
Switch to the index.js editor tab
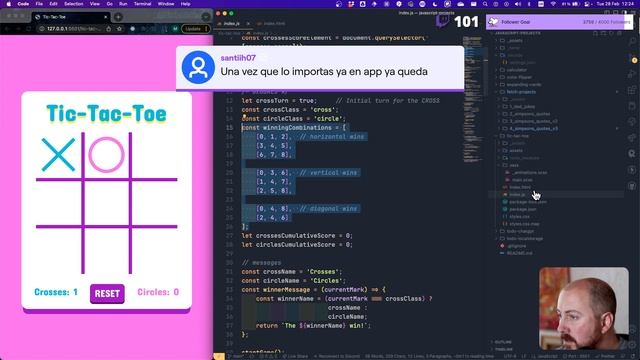click(x=232, y=24)
